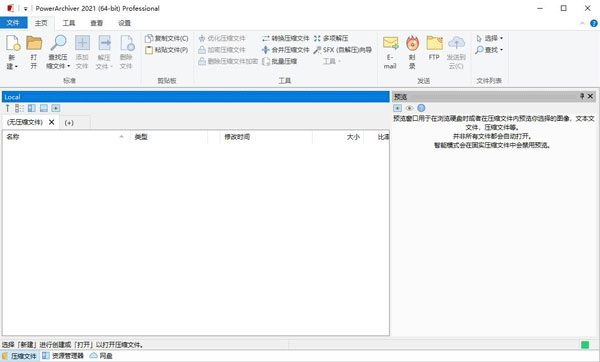Click Batch compress (批量压缩)

pos(280,61)
